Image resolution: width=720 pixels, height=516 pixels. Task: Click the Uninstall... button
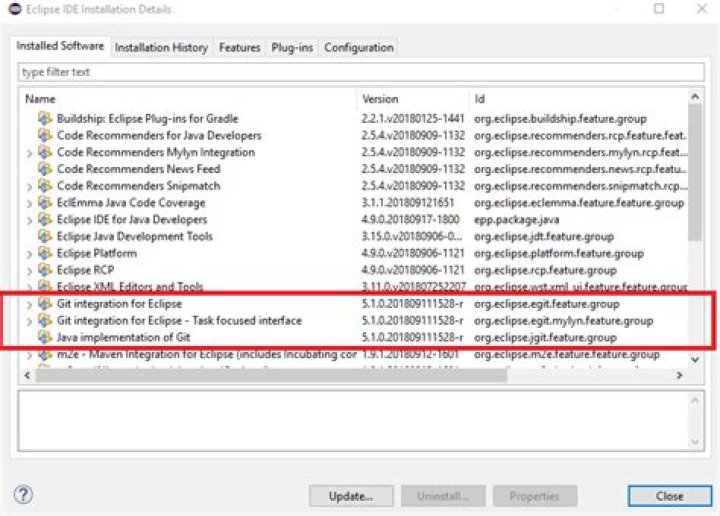[443, 496]
